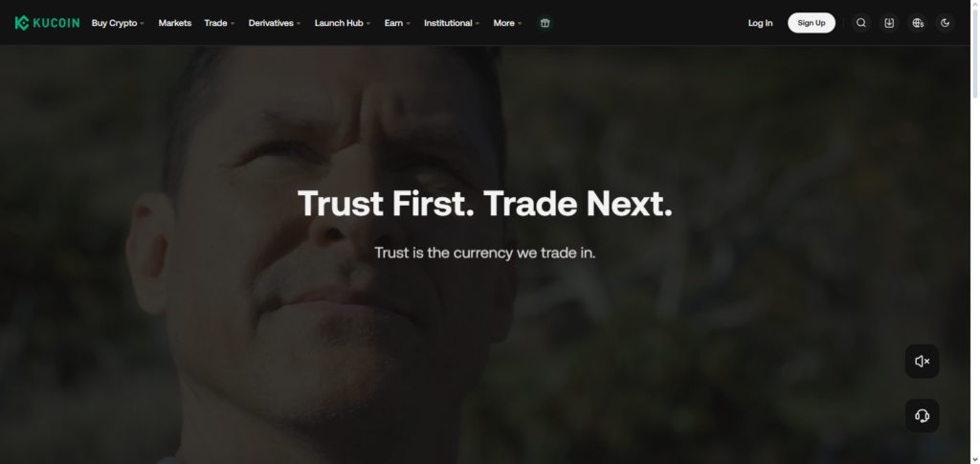
Task: Go to the Markets page
Action: pos(175,23)
